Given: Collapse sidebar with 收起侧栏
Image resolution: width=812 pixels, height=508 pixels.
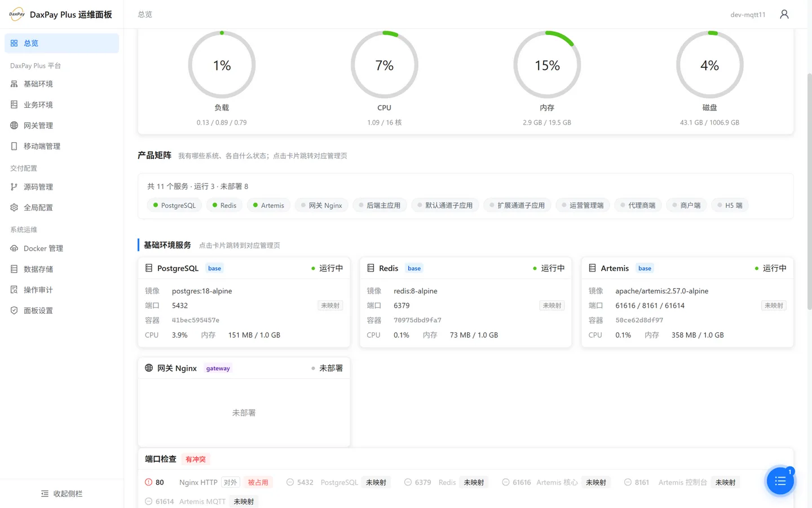Looking at the screenshot, I should [x=61, y=493].
